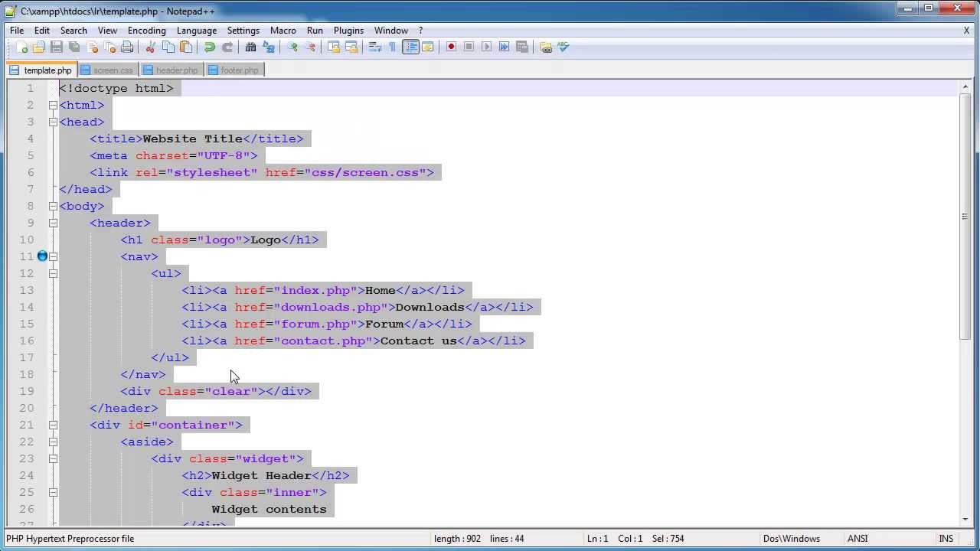This screenshot has width=980, height=551.
Task: Click the Paste clipboard icon
Action: coord(186,47)
